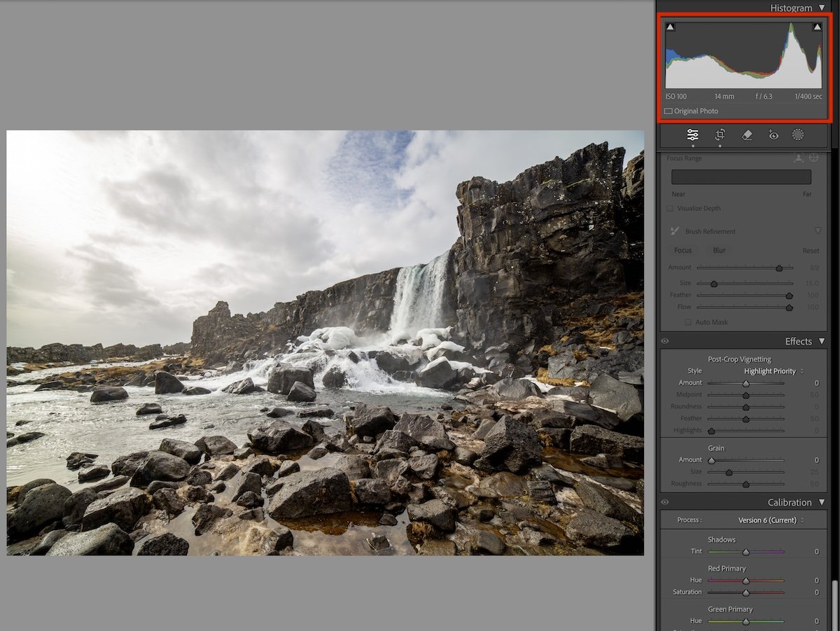Switch to the Focus tab
Image resolution: width=840 pixels, height=631 pixels.
pyautogui.click(x=682, y=250)
